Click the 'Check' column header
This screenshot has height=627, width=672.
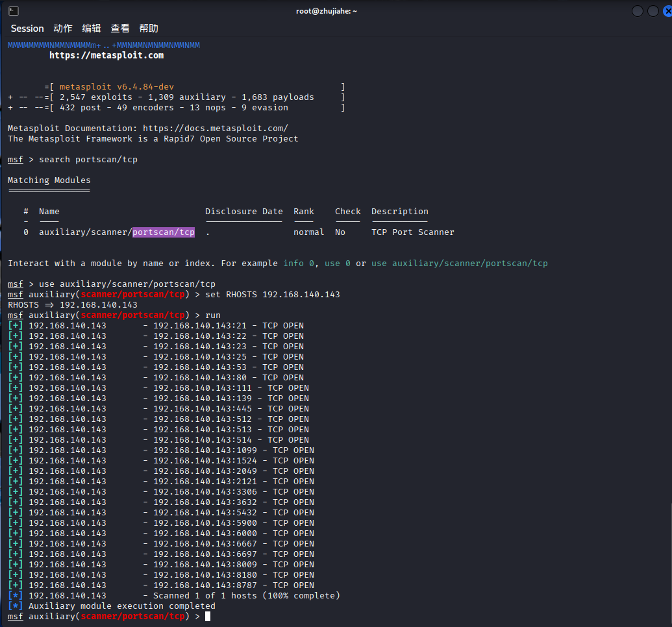click(348, 212)
